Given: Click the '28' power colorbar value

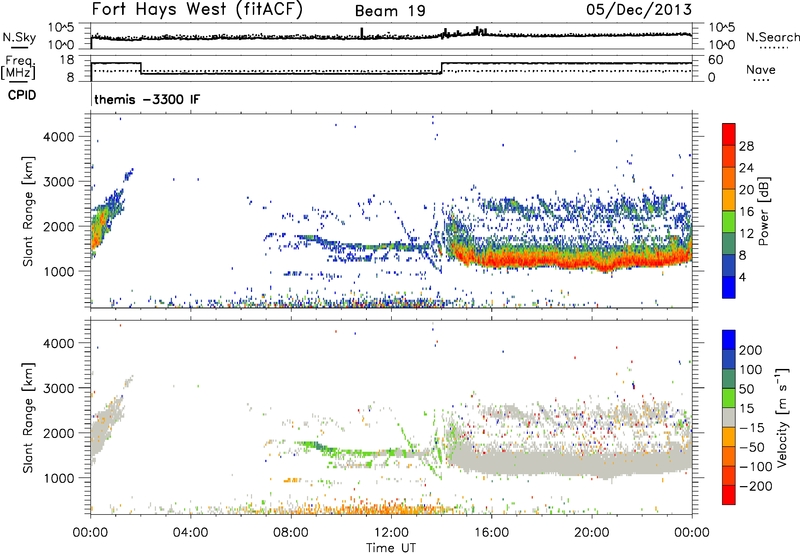Looking at the screenshot, I should 746,146.
